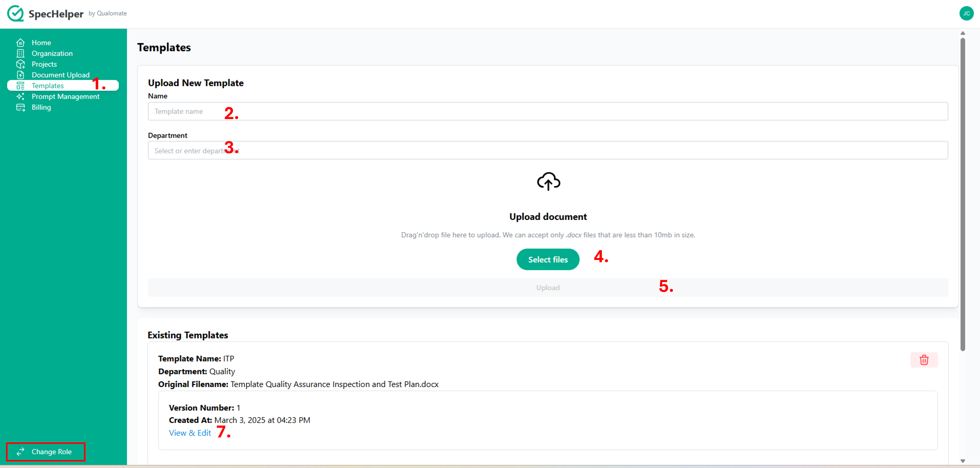Screen dimensions: 980x468
Task: Click the Organization building icon
Action: (20, 53)
